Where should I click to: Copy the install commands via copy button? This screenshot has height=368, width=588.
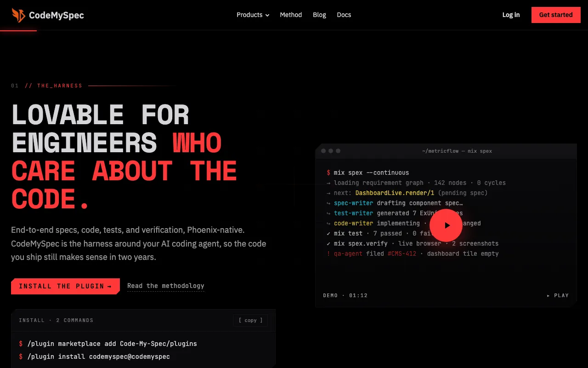click(250, 320)
